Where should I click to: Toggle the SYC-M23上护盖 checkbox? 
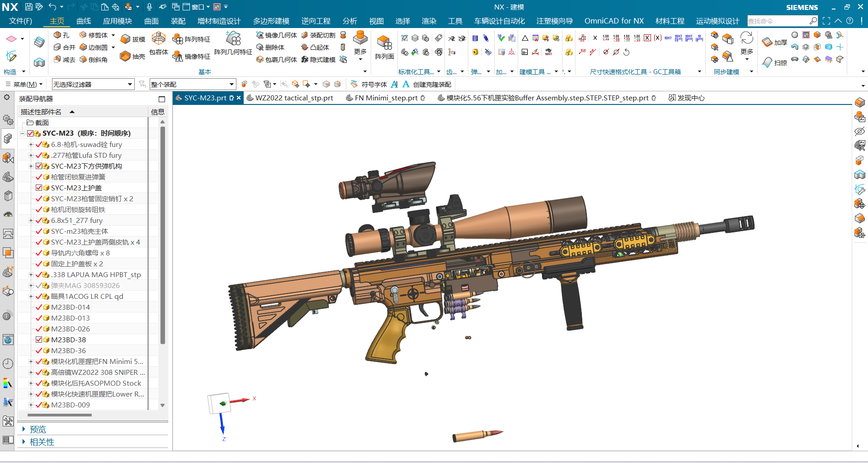click(39, 188)
